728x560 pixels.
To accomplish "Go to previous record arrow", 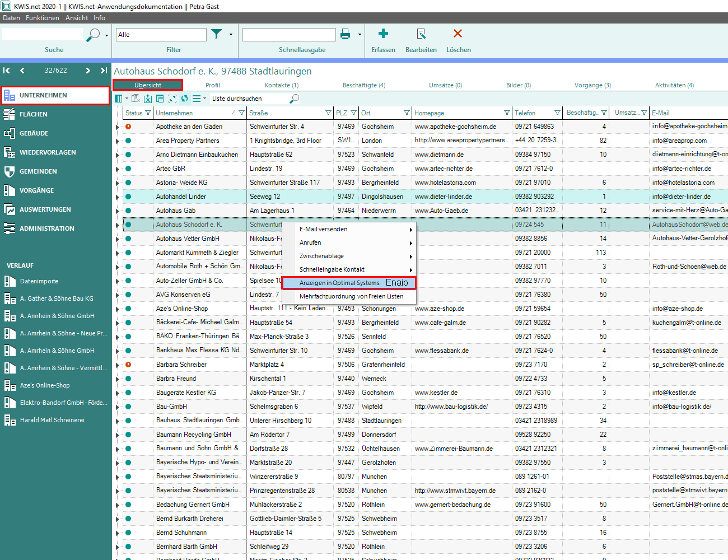I will point(22,71).
